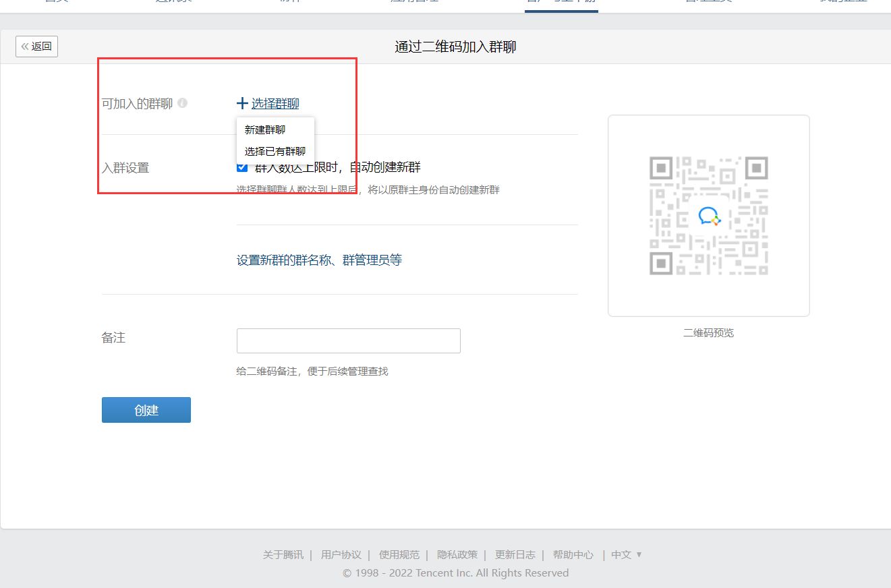Click the 给二维码备注 hint text
This screenshot has width=891, height=588.
[x=312, y=371]
